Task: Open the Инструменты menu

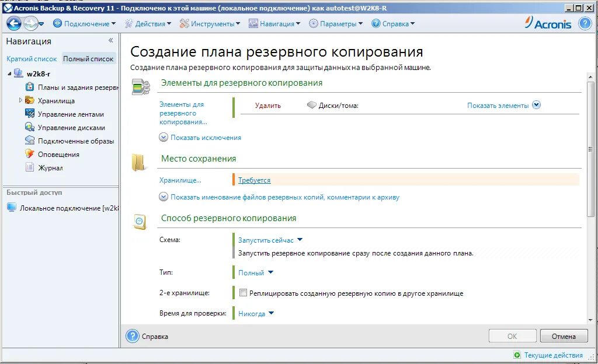Action: coord(210,23)
